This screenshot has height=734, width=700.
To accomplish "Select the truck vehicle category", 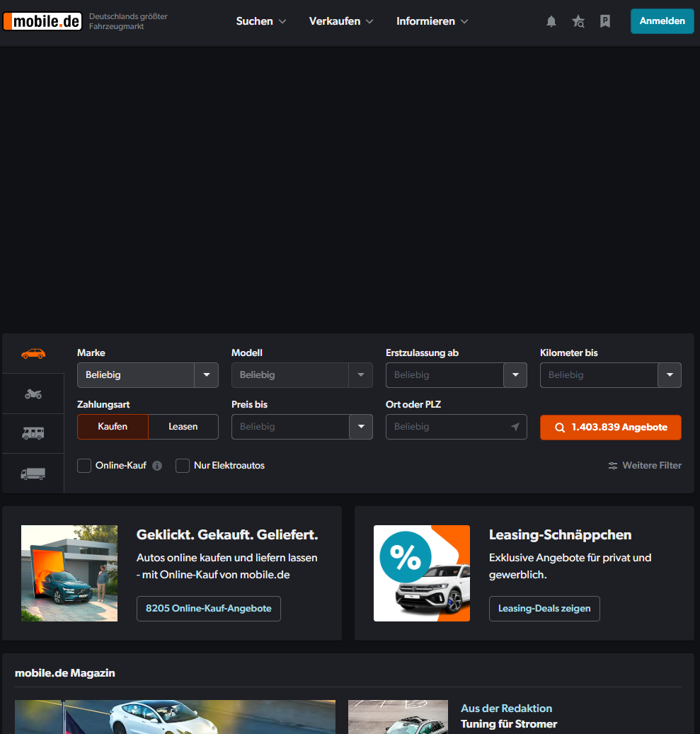I will [33, 474].
